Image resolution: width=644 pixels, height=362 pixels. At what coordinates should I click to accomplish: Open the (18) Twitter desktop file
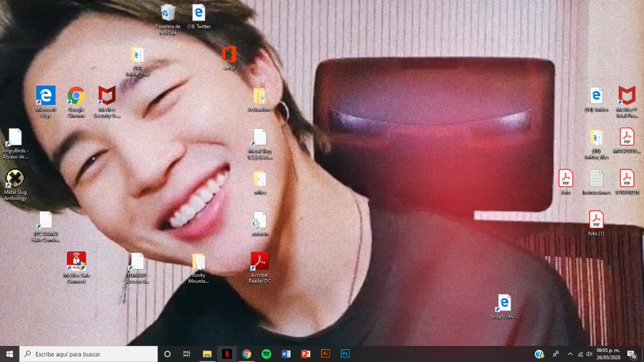point(199,12)
